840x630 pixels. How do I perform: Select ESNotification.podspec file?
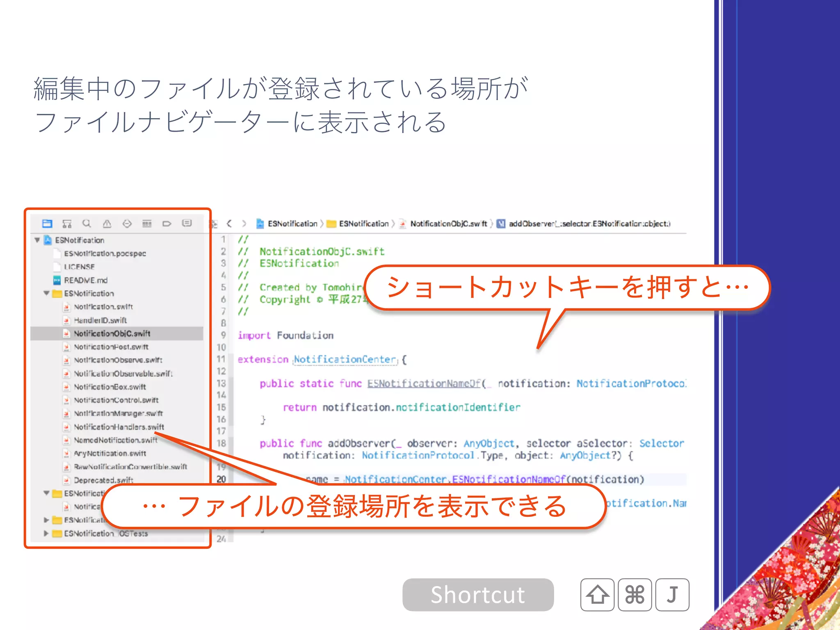[105, 253]
